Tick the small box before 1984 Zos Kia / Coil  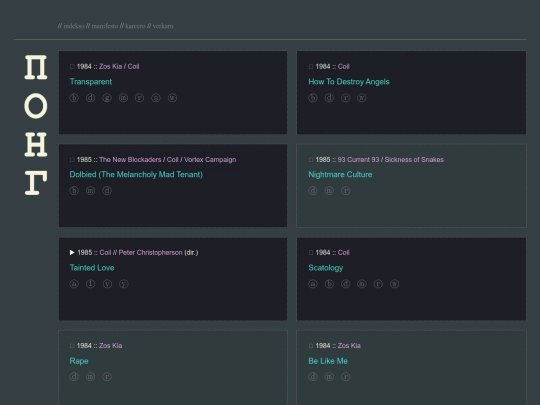[x=72, y=66]
